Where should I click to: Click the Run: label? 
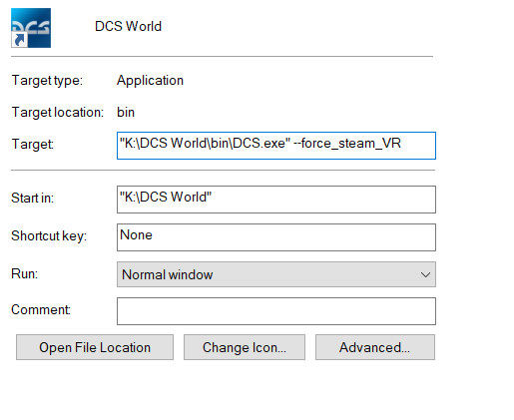(24, 273)
